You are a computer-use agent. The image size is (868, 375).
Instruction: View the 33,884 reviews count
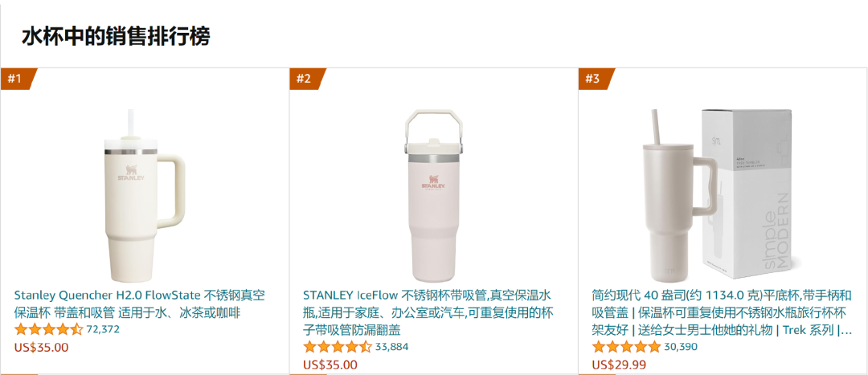392,348
